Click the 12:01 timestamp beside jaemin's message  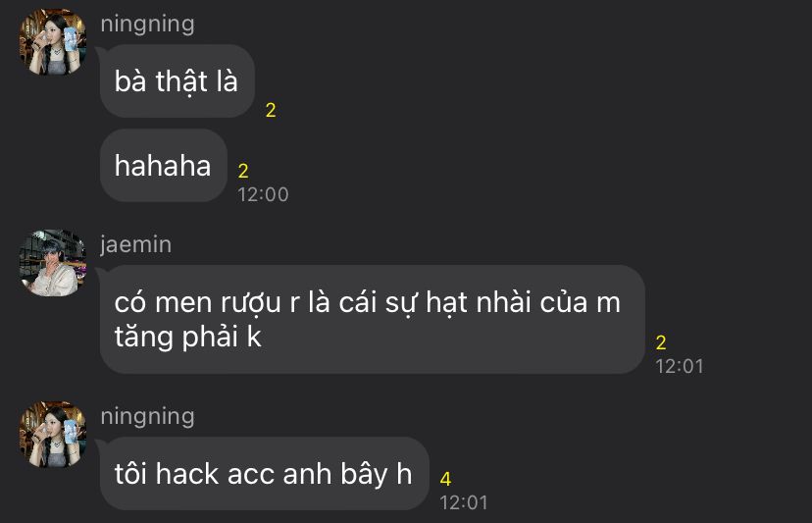pyautogui.click(x=680, y=366)
